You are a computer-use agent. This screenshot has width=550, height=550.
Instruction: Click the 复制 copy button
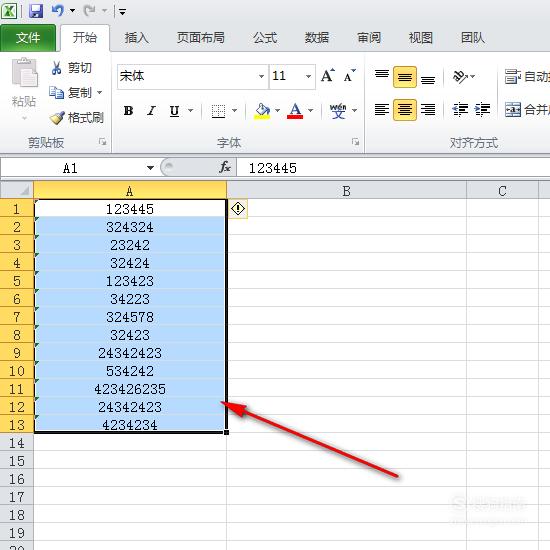coord(71,93)
